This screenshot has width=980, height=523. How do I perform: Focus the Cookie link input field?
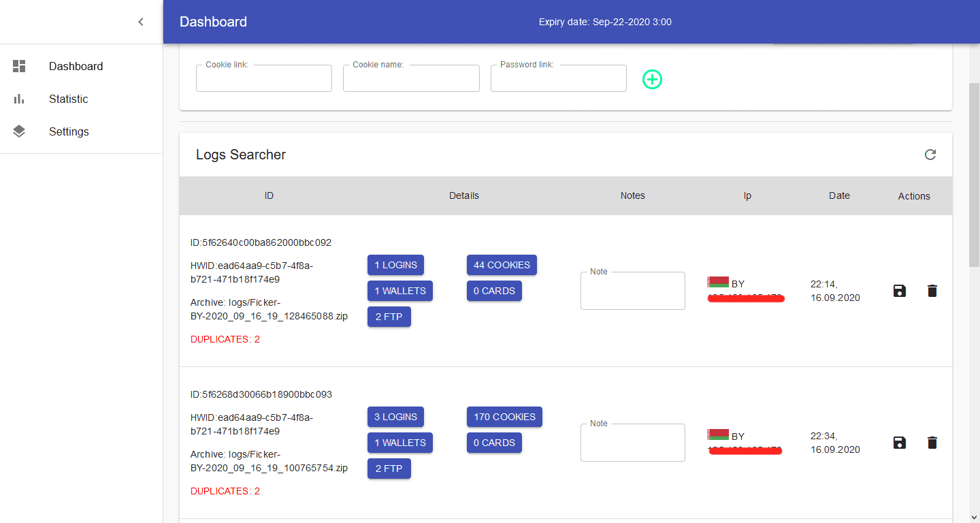(264, 79)
